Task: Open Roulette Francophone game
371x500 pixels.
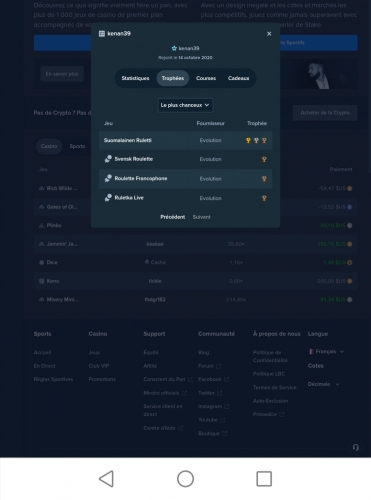Action: 141,179
